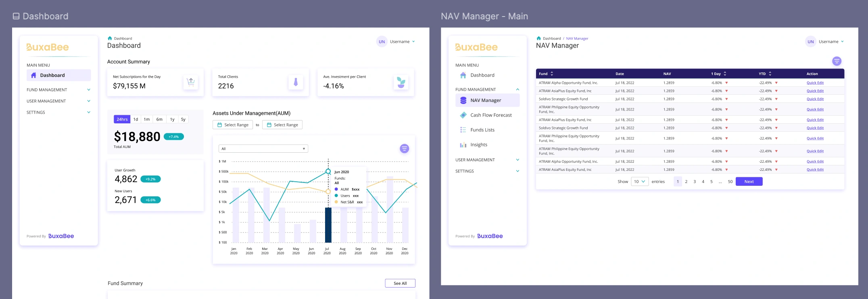This screenshot has width=868, height=299.
Task: Expand USER MANAGEMENT in Dashboard frame sidebar
Action: (58, 101)
